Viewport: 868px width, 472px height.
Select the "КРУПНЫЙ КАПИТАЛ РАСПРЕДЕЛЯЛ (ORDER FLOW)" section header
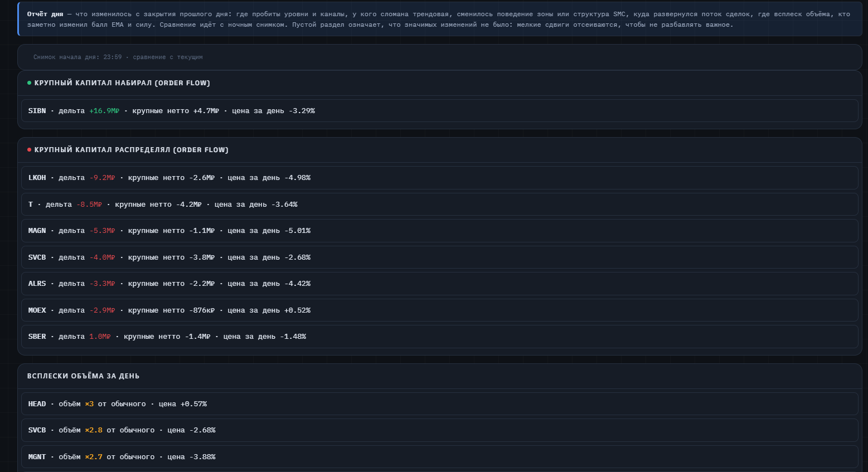(132, 150)
